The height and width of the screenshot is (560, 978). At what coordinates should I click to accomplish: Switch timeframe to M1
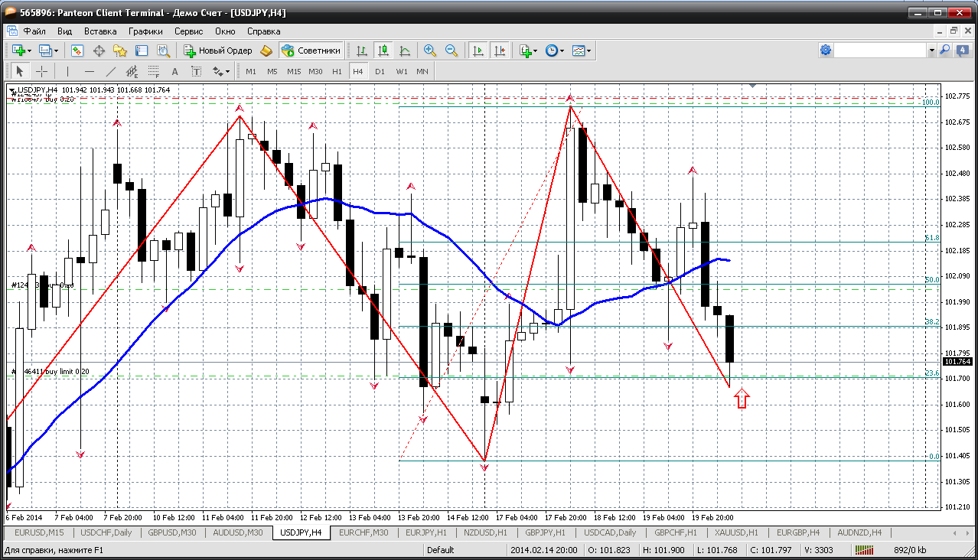click(x=251, y=71)
